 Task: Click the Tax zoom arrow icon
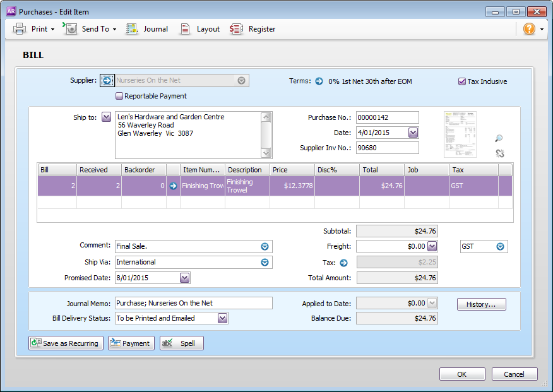point(344,263)
